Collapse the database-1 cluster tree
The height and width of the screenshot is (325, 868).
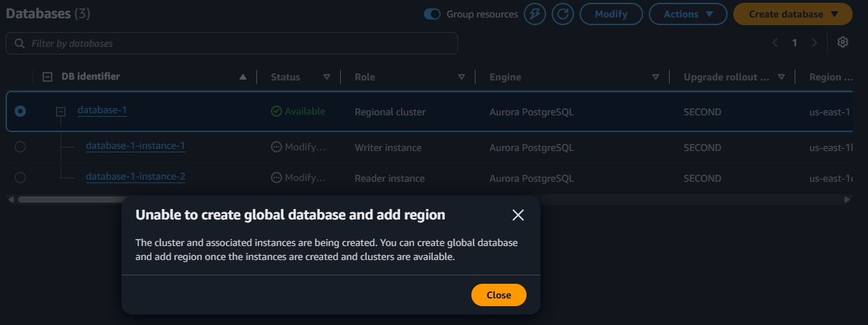coord(61,111)
